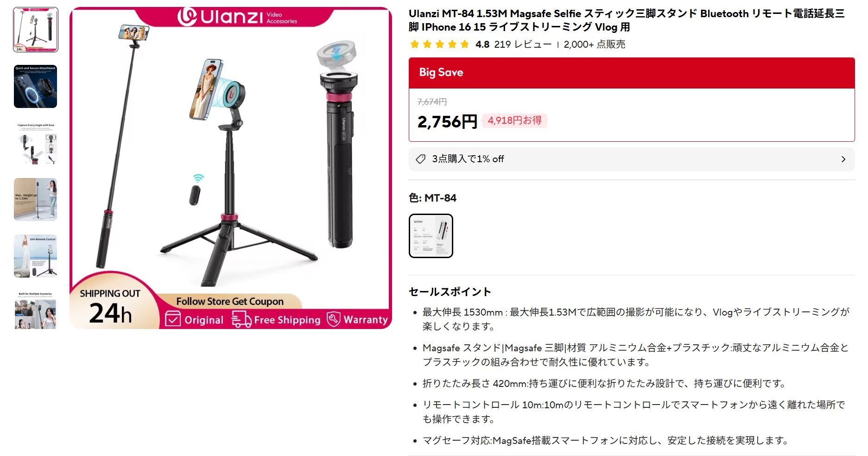Click the Ulanzi logo in product image
This screenshot has width=868, height=456.
click(x=237, y=17)
